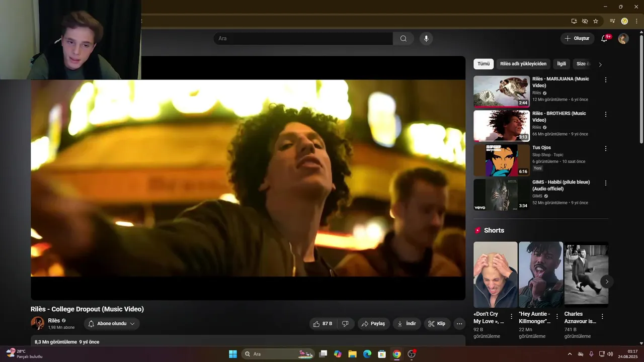644x362 pixels.
Task: Open the "Don't Cry My Love" short thumbnail
Action: [x=496, y=275]
